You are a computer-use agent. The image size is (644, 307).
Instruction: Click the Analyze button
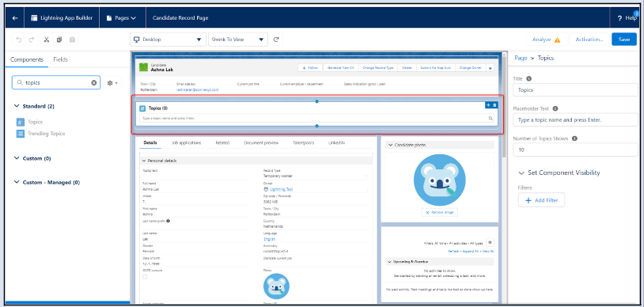click(x=546, y=40)
